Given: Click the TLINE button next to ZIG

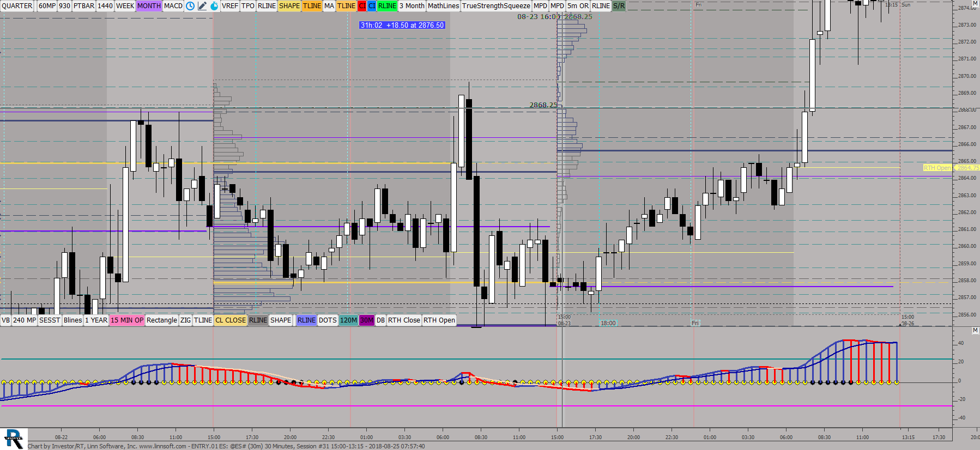Looking at the screenshot, I should tap(203, 320).
